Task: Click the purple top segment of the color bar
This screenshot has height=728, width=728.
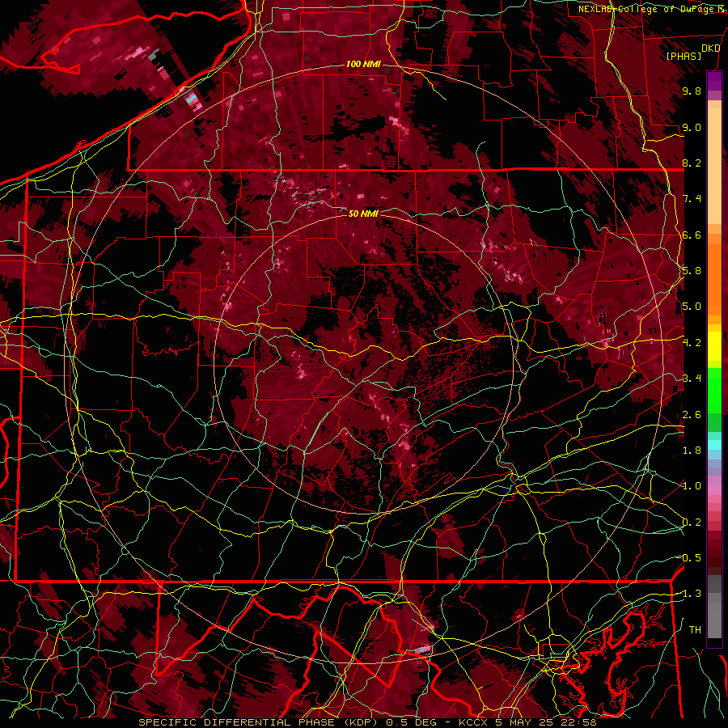Action: 714,82
